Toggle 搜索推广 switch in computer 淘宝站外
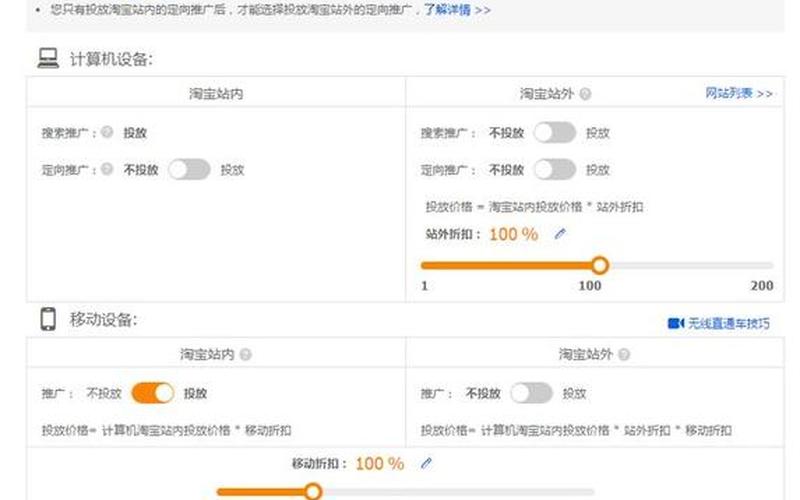This screenshot has height=500, width=800. click(555, 133)
